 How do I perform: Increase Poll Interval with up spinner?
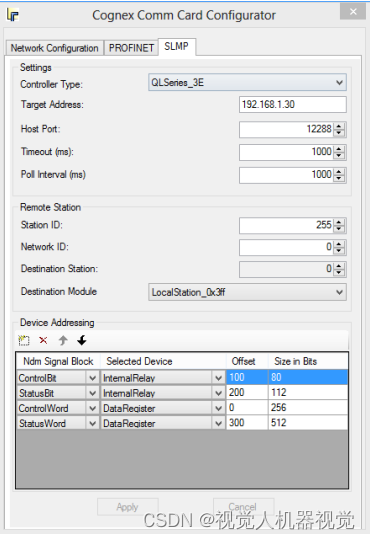(339, 172)
